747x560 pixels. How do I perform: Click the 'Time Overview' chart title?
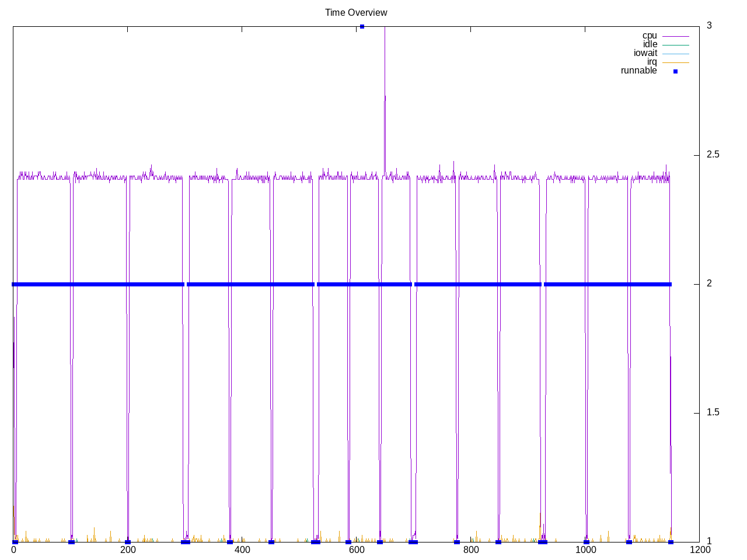pyautogui.click(x=356, y=13)
